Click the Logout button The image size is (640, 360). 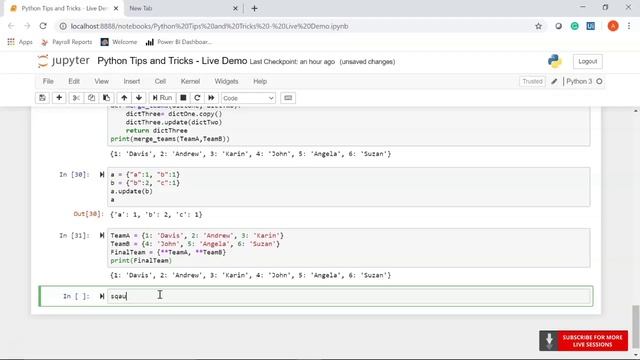pyautogui.click(x=588, y=62)
